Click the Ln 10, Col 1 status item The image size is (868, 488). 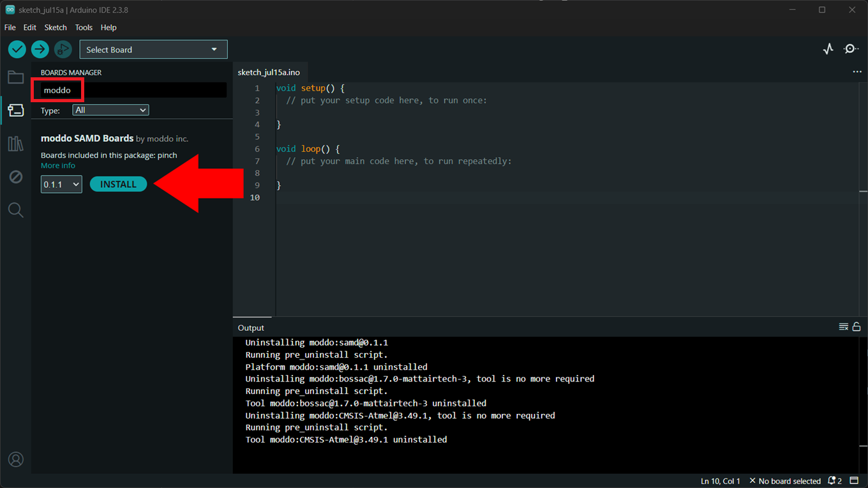pos(721,481)
